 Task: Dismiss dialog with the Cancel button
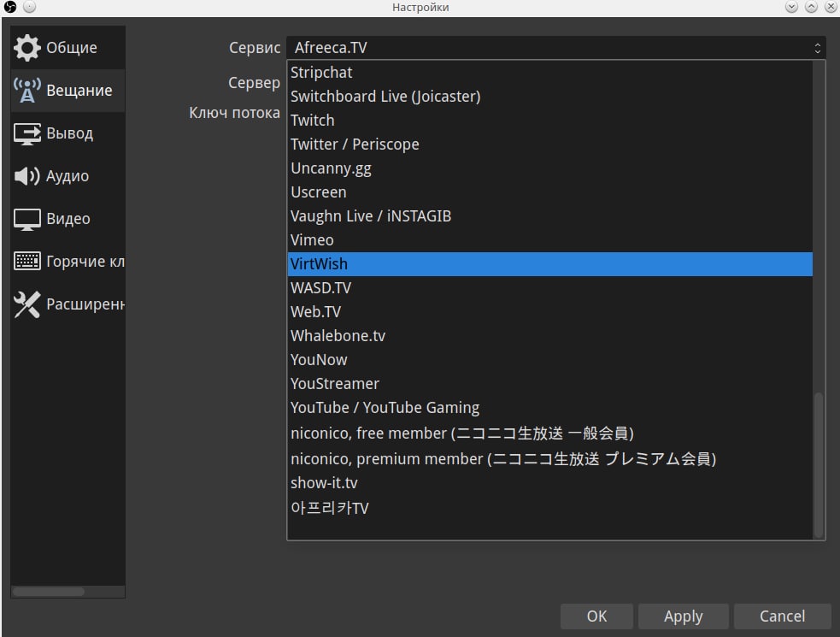tap(782, 616)
